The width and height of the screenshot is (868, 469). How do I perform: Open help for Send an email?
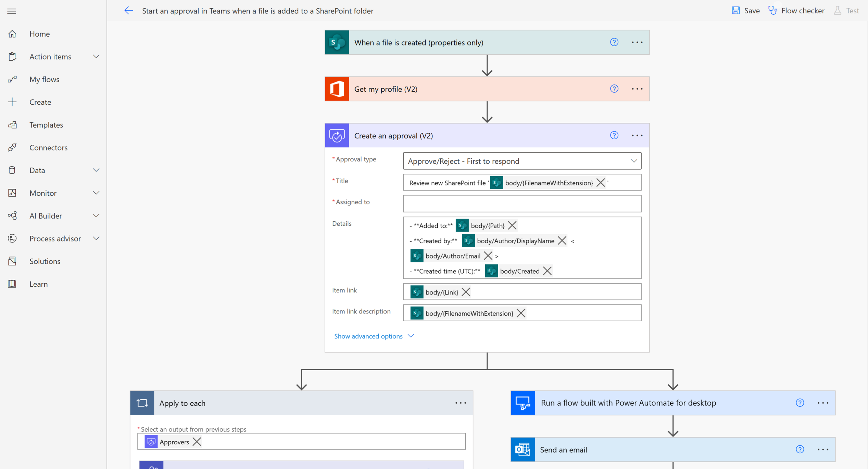(x=800, y=449)
